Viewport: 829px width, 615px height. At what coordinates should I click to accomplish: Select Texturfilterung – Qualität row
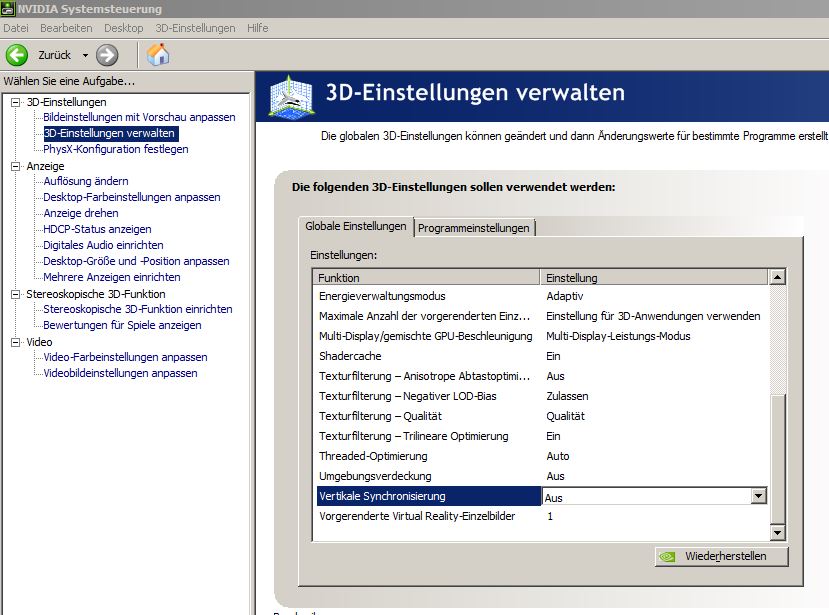coord(540,416)
